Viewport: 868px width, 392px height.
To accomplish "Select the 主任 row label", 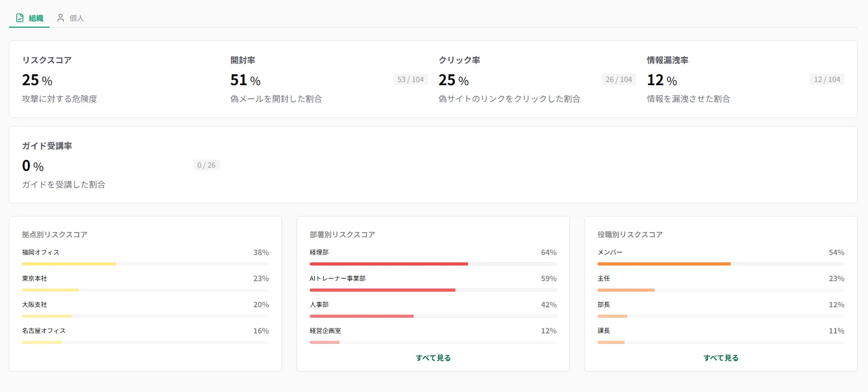I will click(604, 279).
